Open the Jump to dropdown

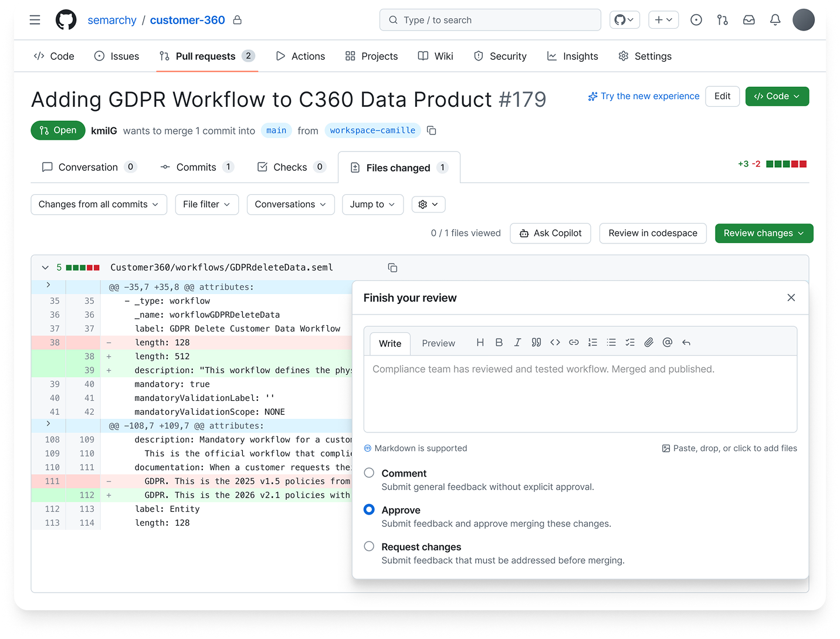[372, 204]
